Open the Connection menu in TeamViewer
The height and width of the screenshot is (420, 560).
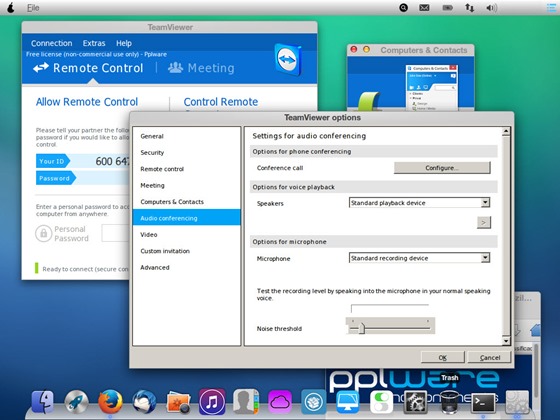[51, 43]
